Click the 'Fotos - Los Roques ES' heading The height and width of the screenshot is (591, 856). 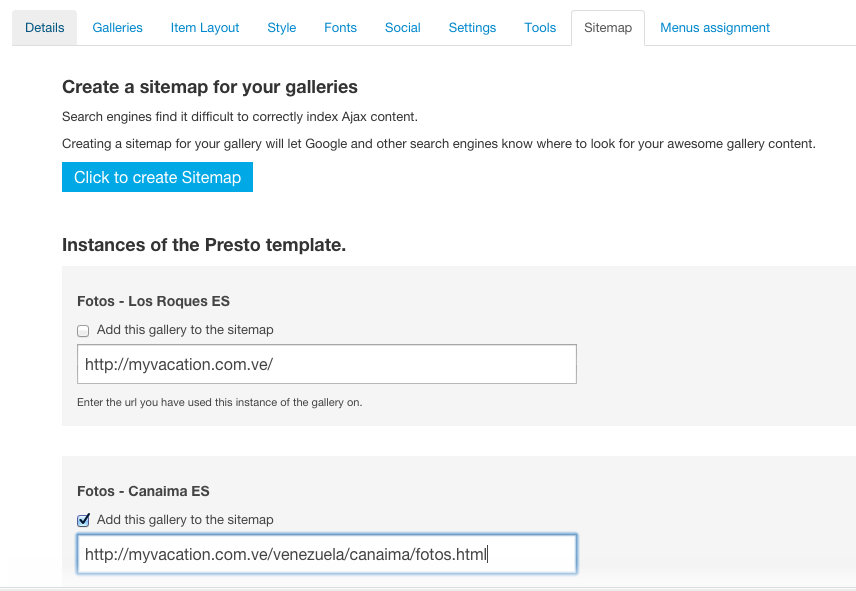click(x=153, y=301)
